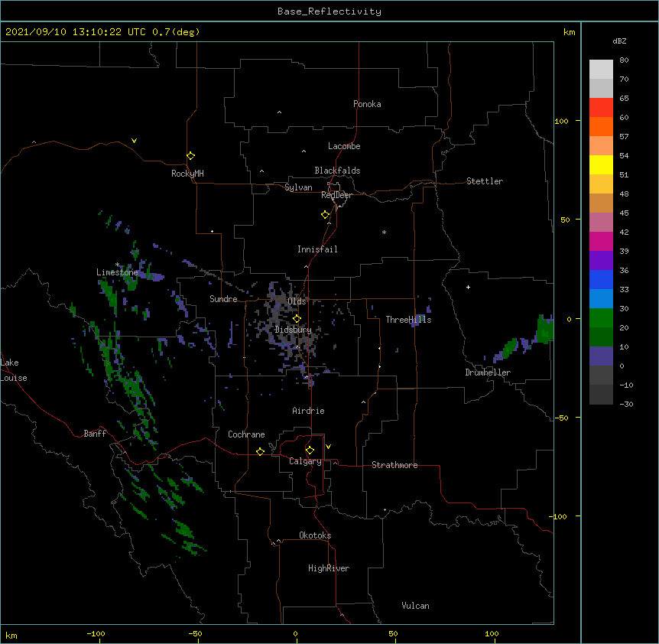The image size is (659, 644).
Task: Click the Stettler city label
Action: 485,181
